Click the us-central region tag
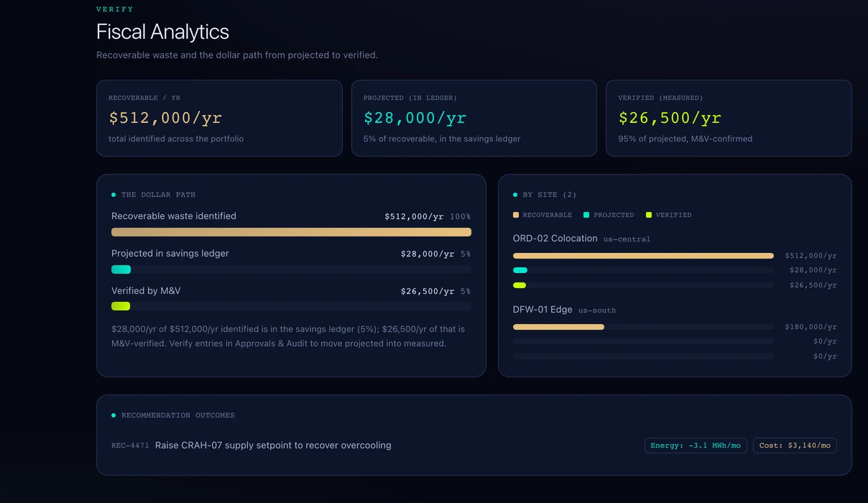This screenshot has height=503, width=868. click(627, 239)
